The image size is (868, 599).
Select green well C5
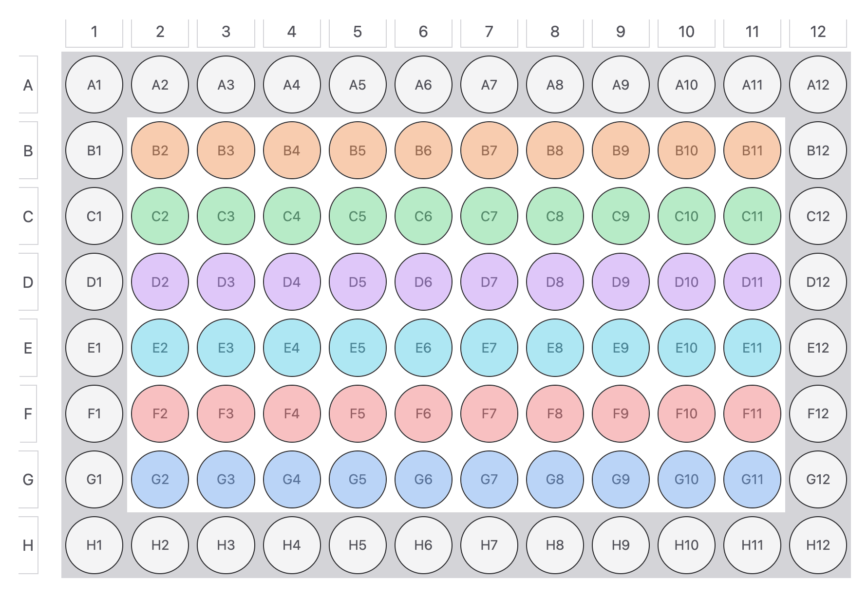coord(357,216)
